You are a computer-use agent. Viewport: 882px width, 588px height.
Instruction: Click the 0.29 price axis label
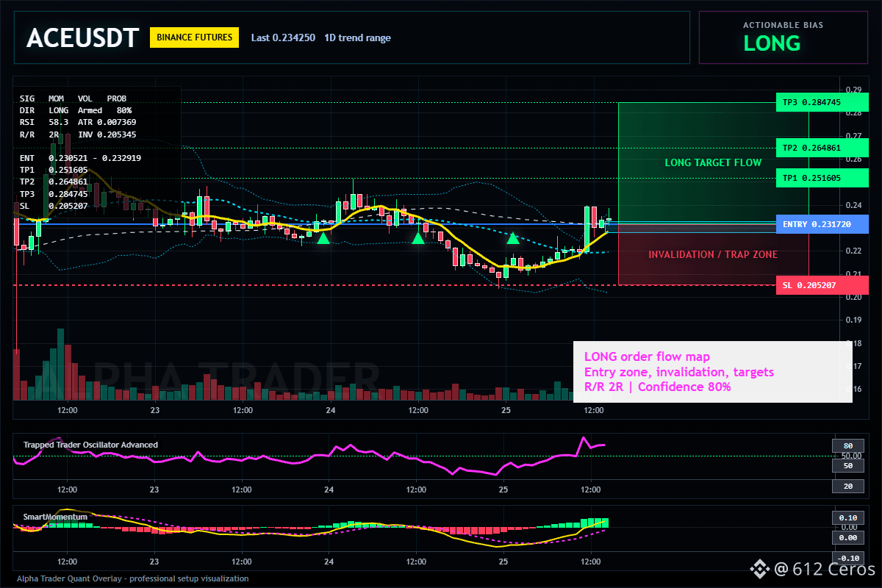click(853, 90)
